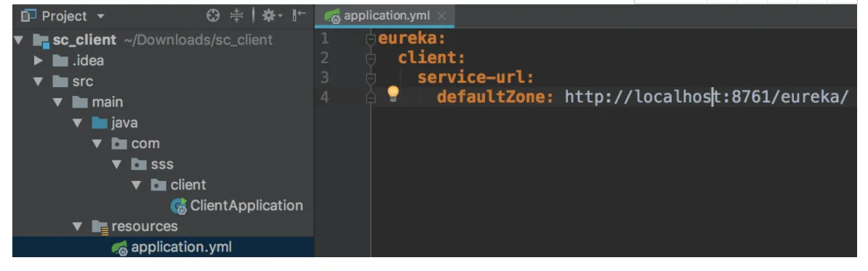This screenshot has width=868, height=271.
Task: Click the ~/Downloads/sc_client path text
Action: [198, 41]
